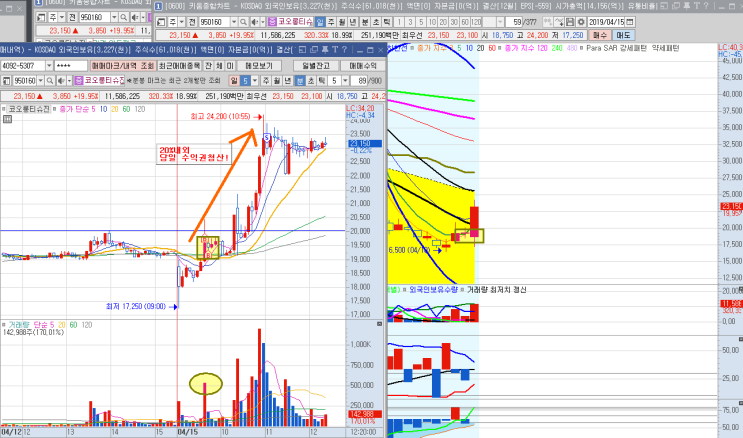Click the speaker icon in the trade history toolbar
The height and width of the screenshot is (438, 743).
click(61, 81)
